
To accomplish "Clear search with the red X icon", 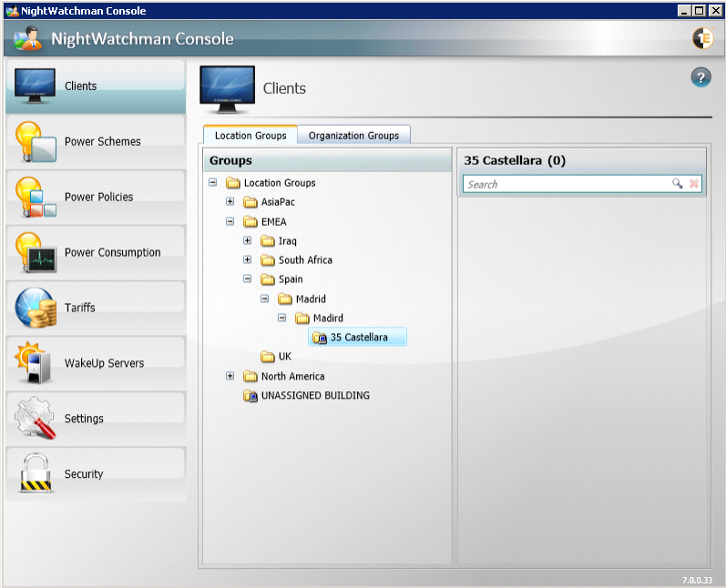I will pyautogui.click(x=694, y=184).
